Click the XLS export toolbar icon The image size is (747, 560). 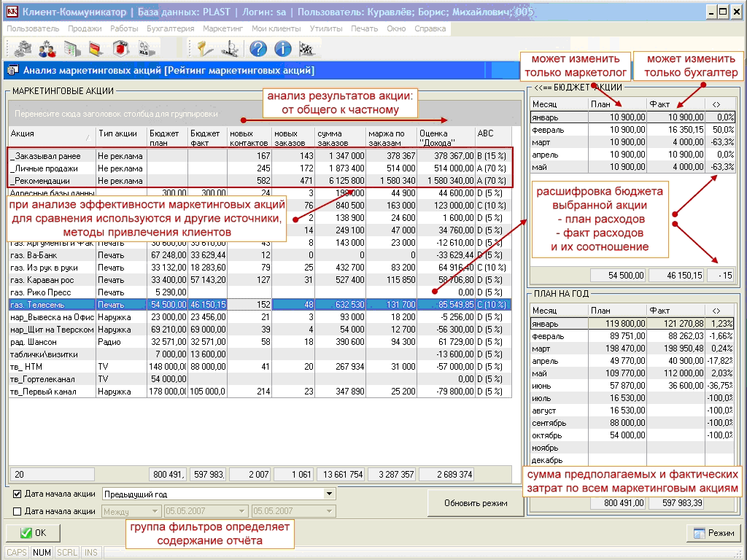pyautogui.click(x=144, y=49)
